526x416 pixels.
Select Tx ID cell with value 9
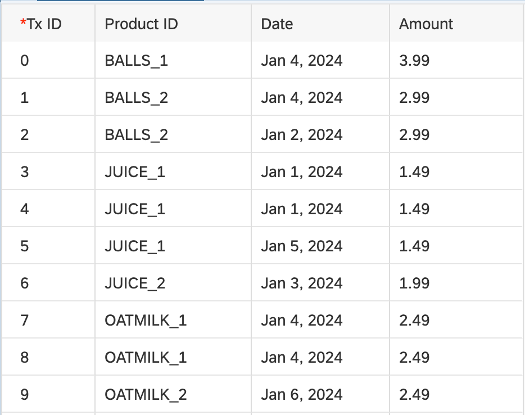tap(48, 394)
